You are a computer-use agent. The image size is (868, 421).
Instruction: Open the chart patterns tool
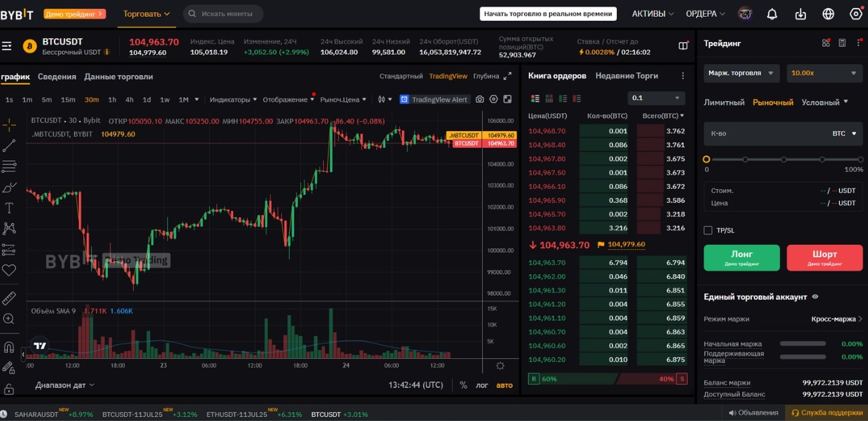pyautogui.click(x=9, y=229)
